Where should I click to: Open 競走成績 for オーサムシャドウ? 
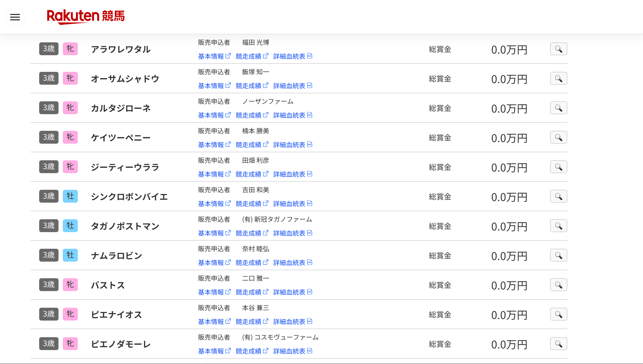coord(252,86)
